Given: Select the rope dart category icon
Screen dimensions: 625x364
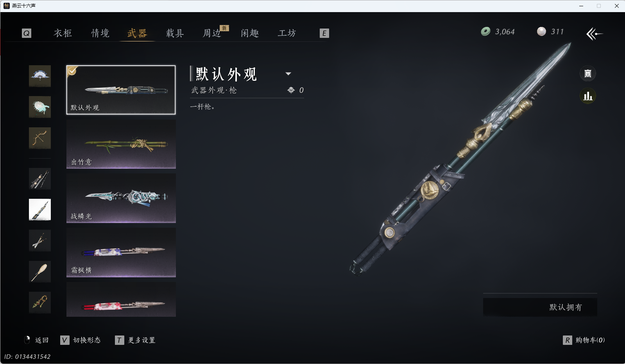Looking at the screenshot, I should pyautogui.click(x=40, y=302).
